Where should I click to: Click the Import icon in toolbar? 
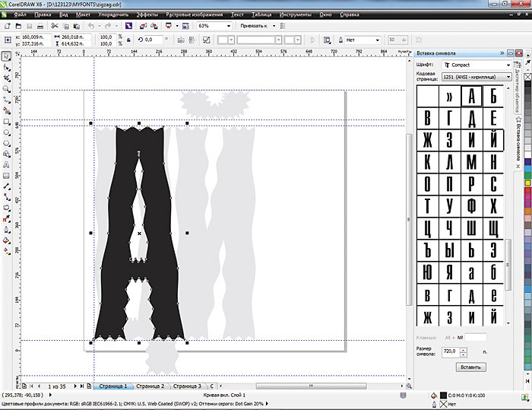(143, 26)
